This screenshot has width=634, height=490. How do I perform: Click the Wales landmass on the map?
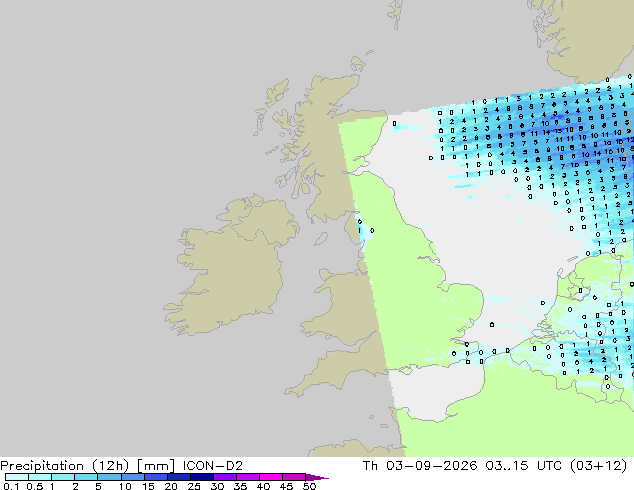tap(344, 307)
